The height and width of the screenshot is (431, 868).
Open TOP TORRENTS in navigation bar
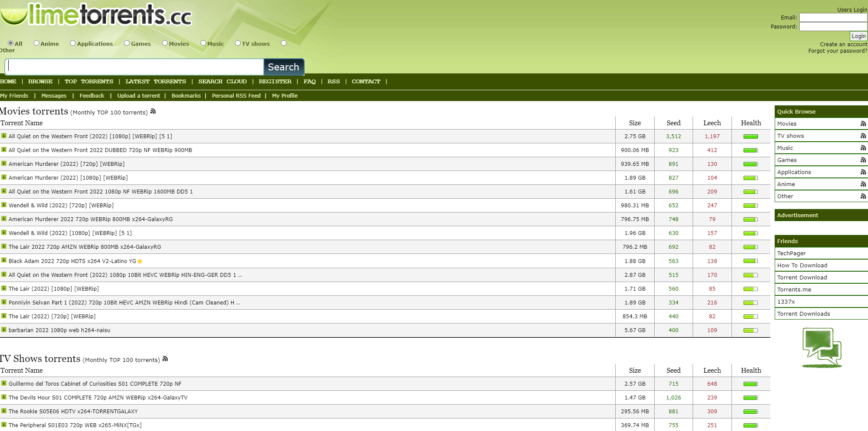[89, 81]
